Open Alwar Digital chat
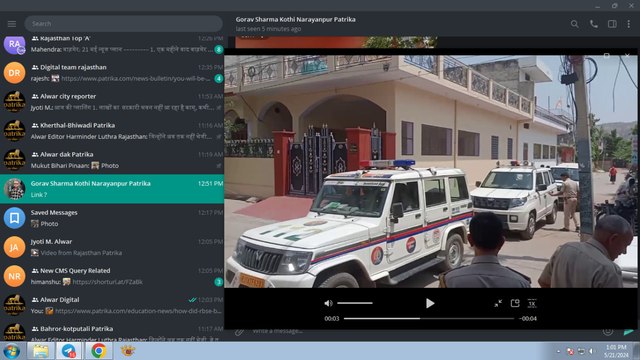This screenshot has width=640, height=360. coord(112,305)
